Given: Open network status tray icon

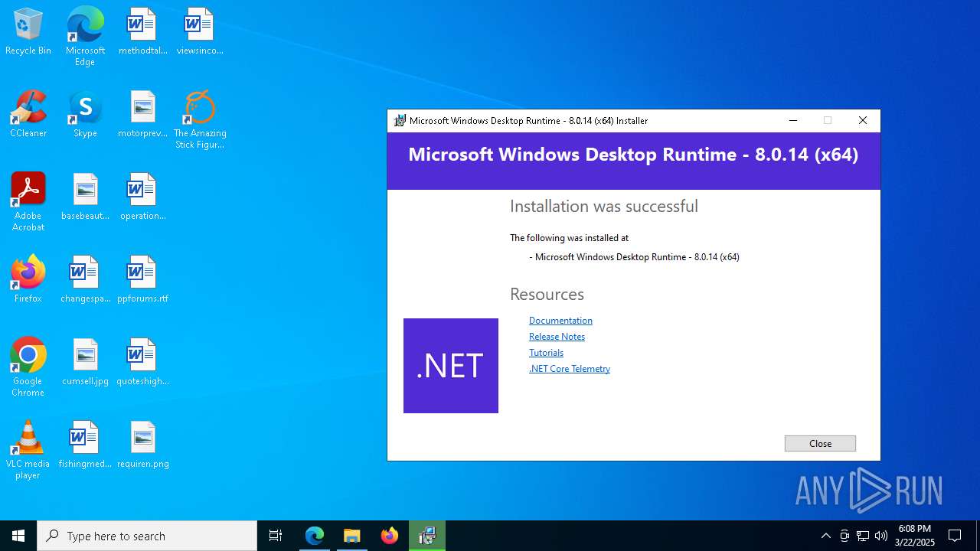Looking at the screenshot, I should coord(863,536).
